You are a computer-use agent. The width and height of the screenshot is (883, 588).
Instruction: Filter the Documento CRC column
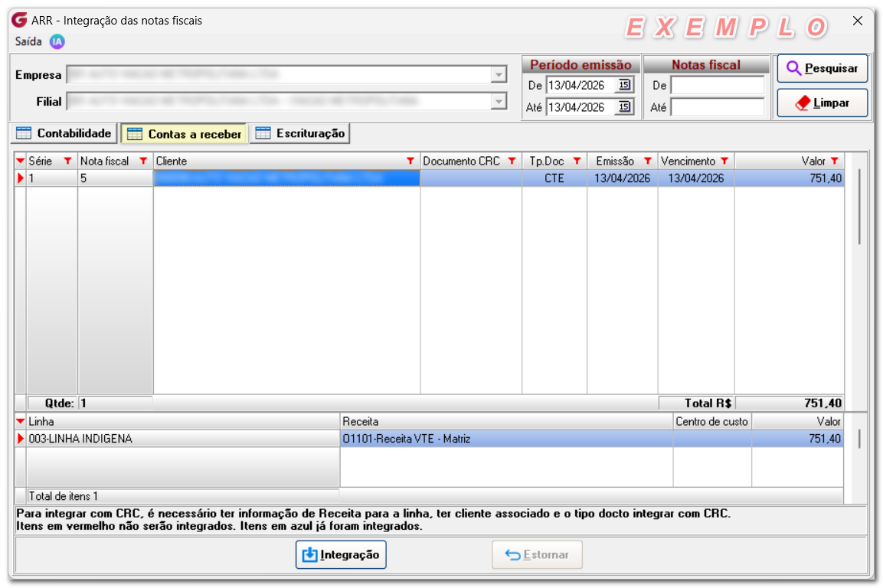pyautogui.click(x=512, y=161)
